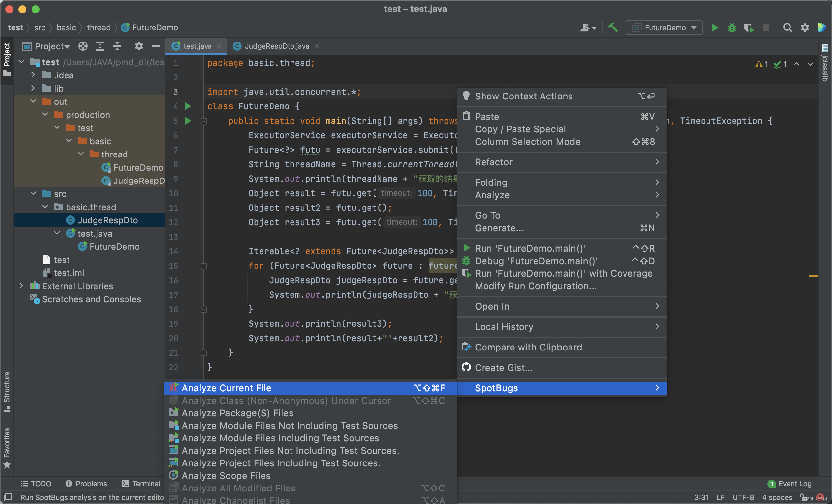Viewport: 832px width, 504px height.
Task: Choose Analyze Scope Files
Action: tap(310, 475)
